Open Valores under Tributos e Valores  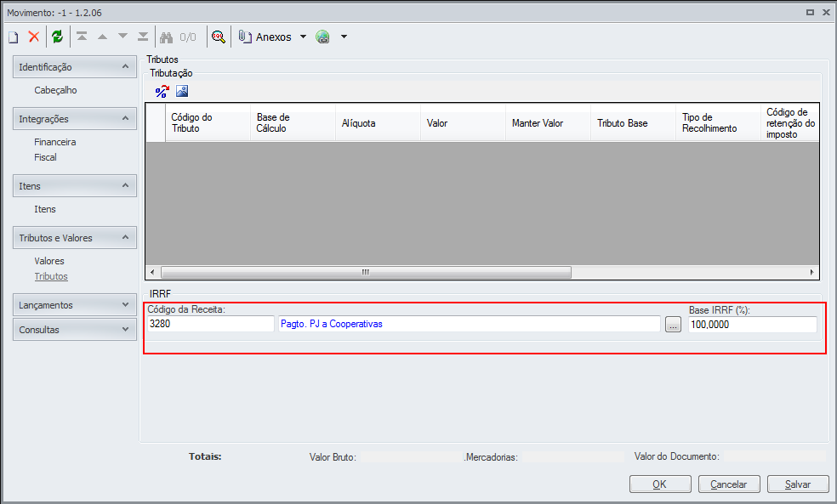point(49,261)
